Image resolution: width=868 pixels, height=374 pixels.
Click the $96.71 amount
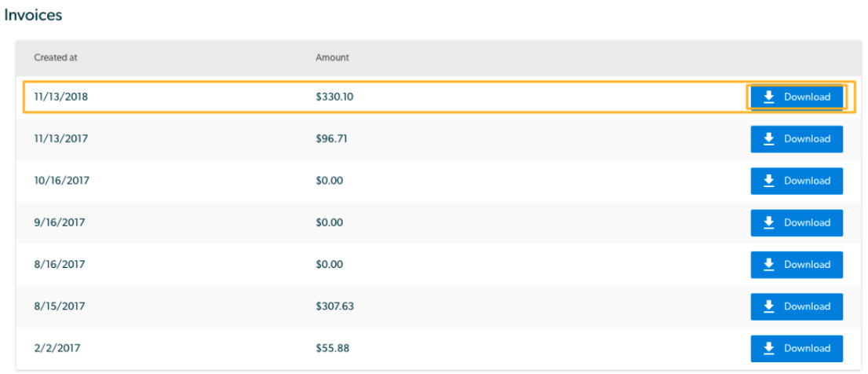[332, 138]
